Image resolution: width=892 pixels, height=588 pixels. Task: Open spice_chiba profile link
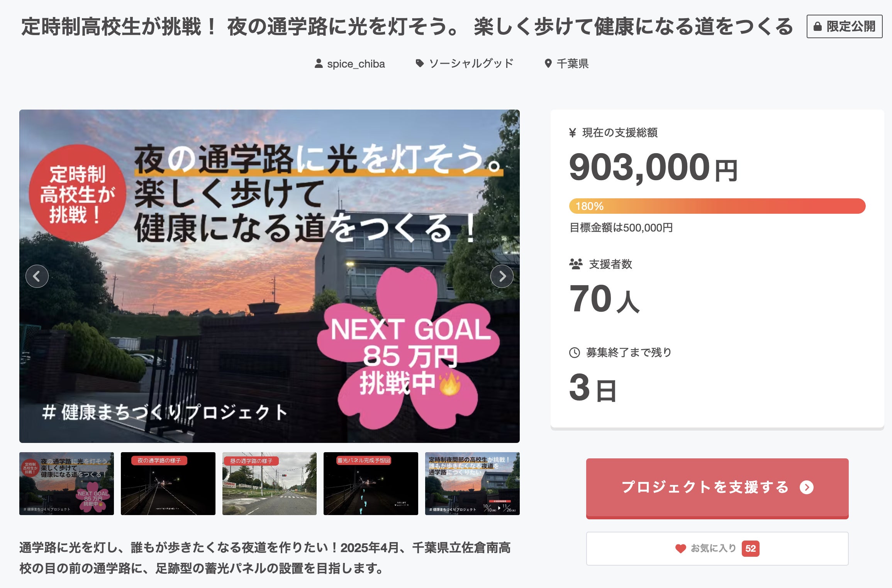[356, 64]
